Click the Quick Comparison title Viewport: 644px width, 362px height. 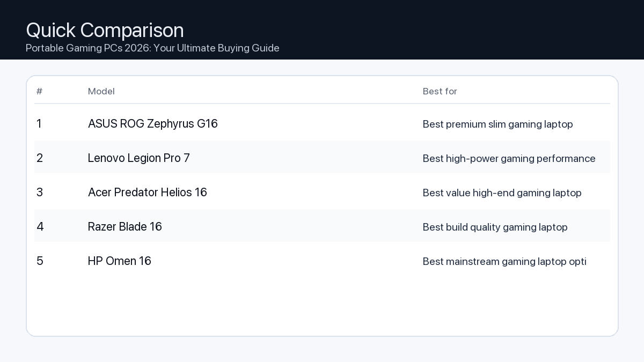(105, 31)
